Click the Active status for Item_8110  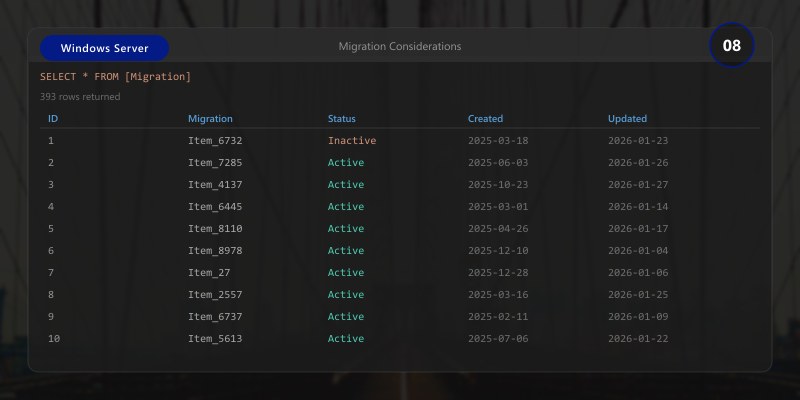[346, 229]
